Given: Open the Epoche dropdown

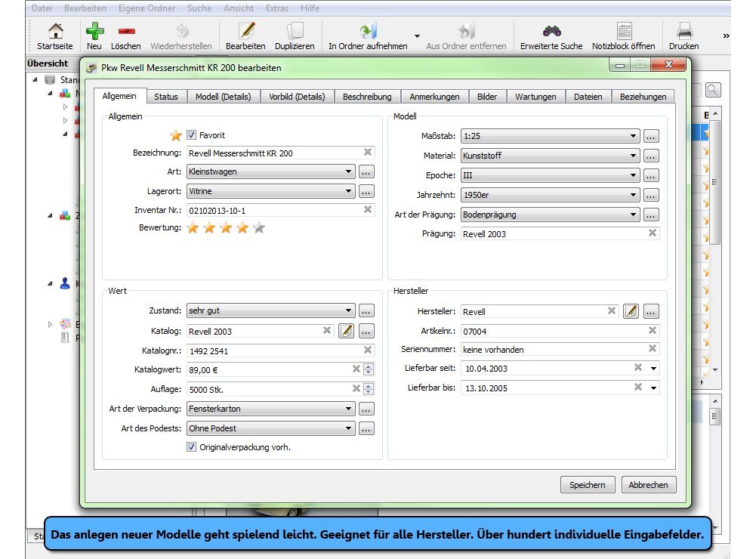Looking at the screenshot, I should 550,175.
